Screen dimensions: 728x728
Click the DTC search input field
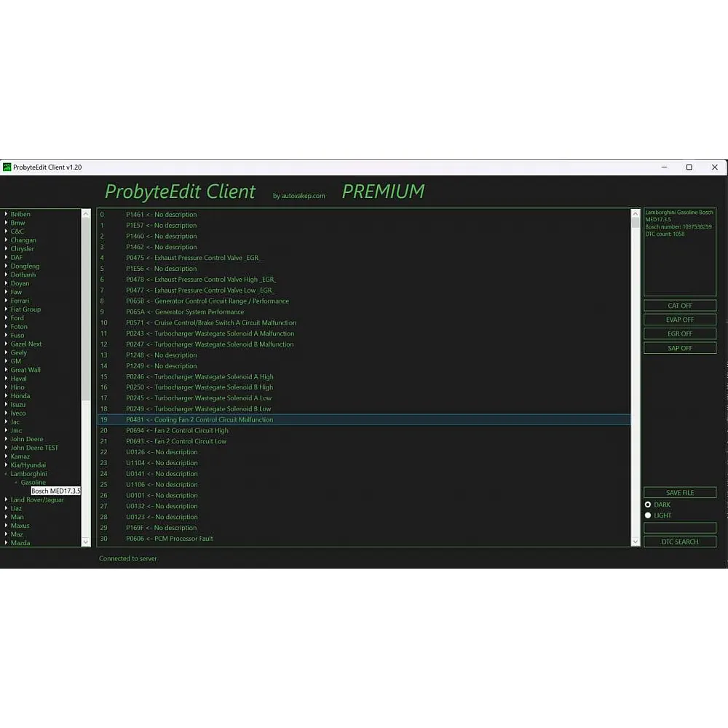tap(680, 528)
